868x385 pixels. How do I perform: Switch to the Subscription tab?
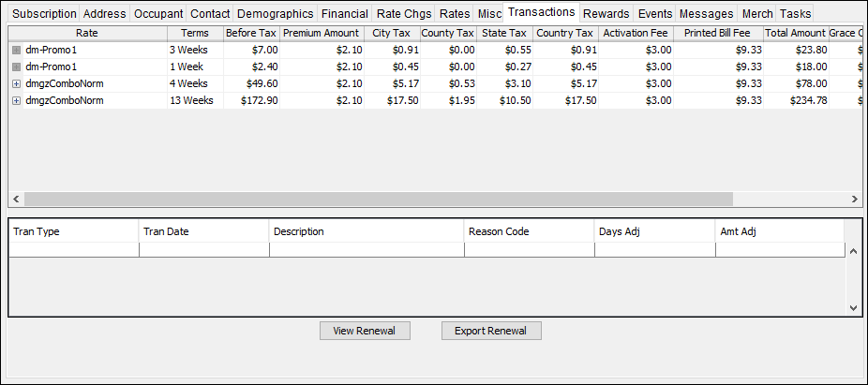point(44,14)
